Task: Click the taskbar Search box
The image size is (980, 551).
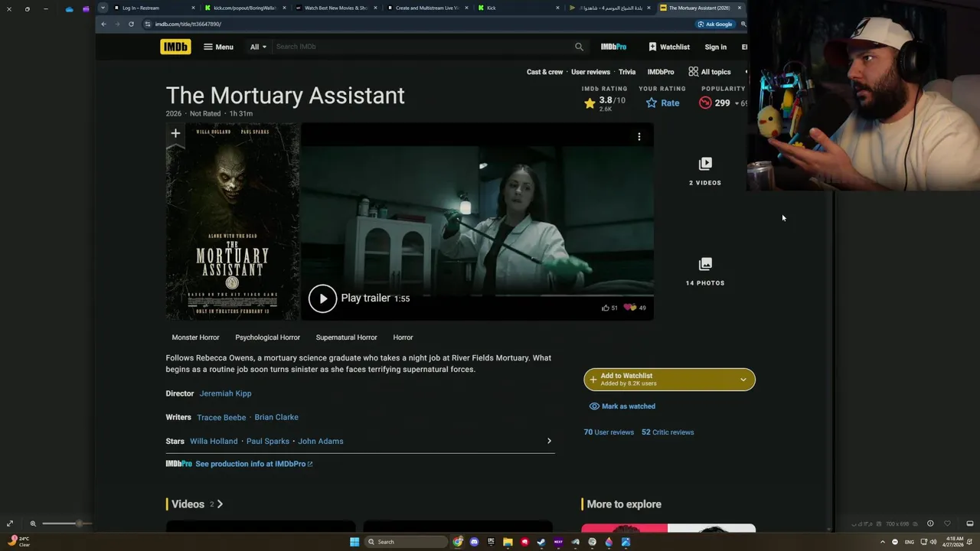Action: [x=406, y=542]
